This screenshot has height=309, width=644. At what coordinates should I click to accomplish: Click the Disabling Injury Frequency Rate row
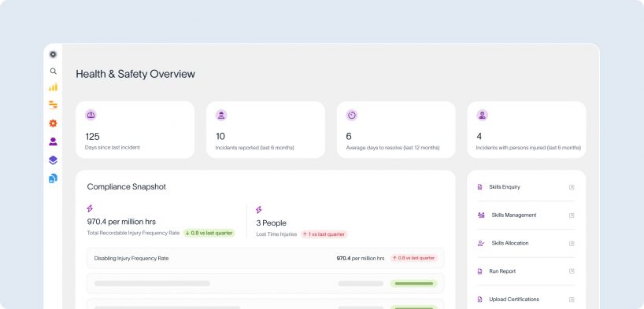(x=265, y=258)
